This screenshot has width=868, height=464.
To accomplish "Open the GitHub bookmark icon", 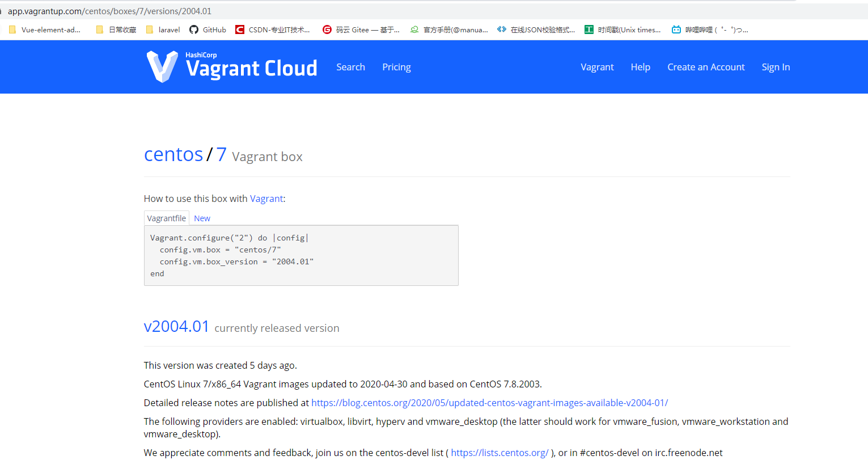I will [194, 29].
